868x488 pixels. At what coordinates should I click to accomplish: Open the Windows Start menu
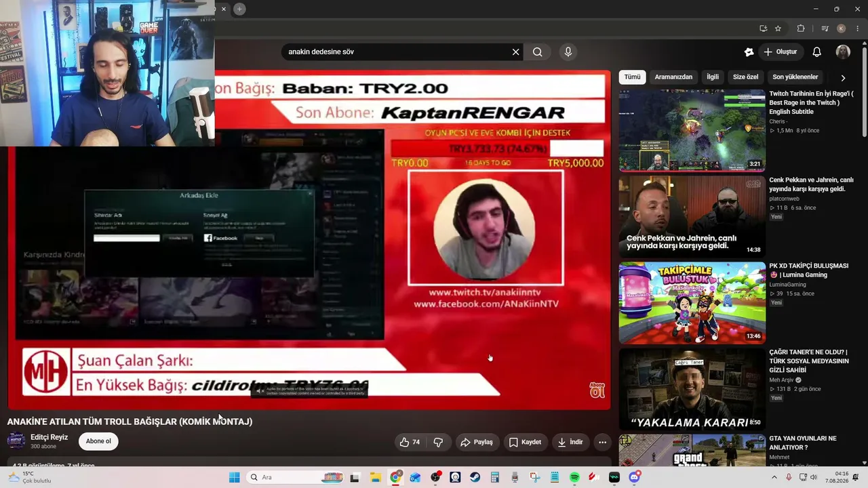pos(234,477)
